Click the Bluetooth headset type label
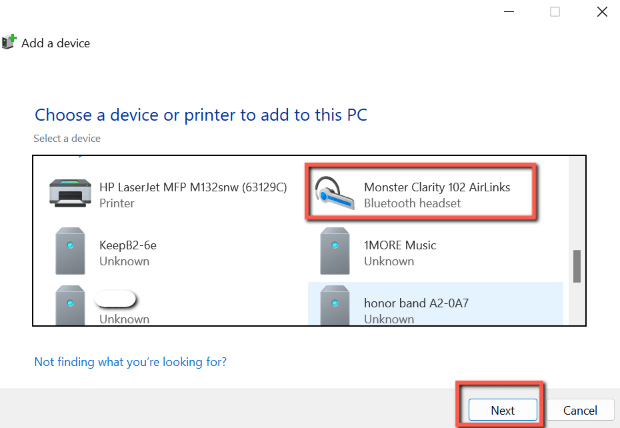Image resolution: width=620 pixels, height=428 pixels. point(412,203)
